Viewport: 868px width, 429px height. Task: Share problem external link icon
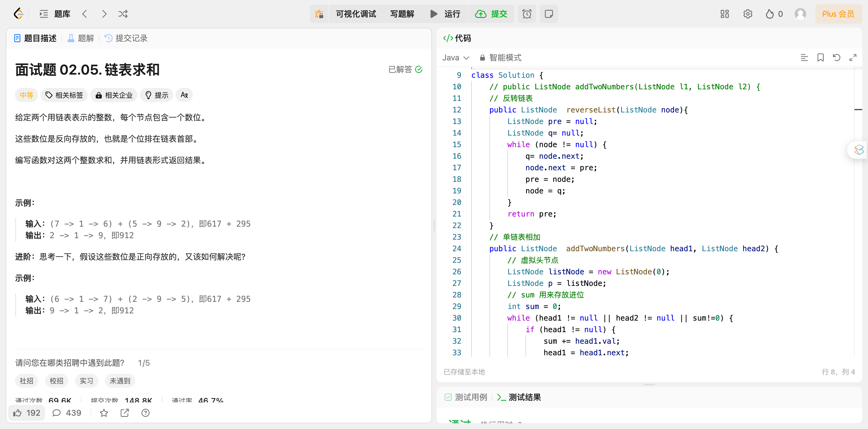click(125, 413)
